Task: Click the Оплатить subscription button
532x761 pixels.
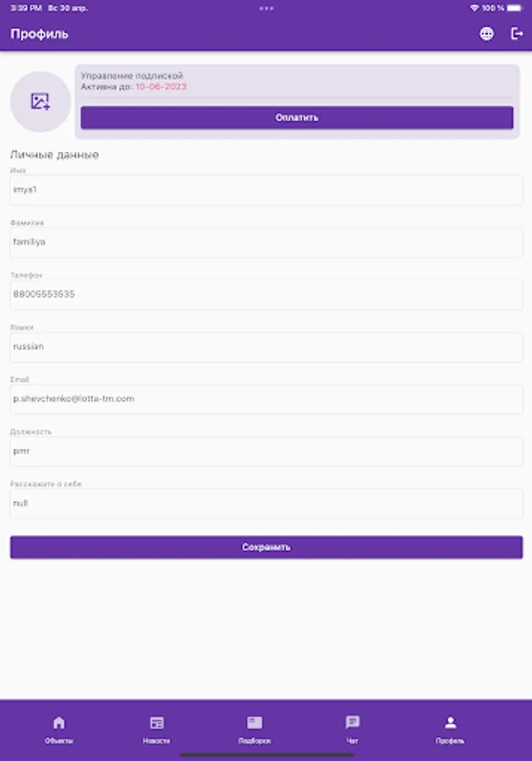Action: [x=297, y=118]
